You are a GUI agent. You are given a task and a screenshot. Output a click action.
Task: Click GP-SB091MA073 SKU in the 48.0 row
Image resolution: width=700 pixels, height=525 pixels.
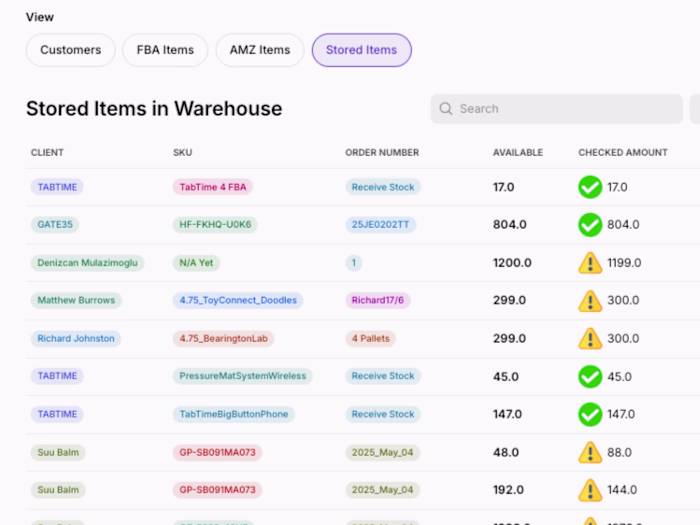[217, 452]
